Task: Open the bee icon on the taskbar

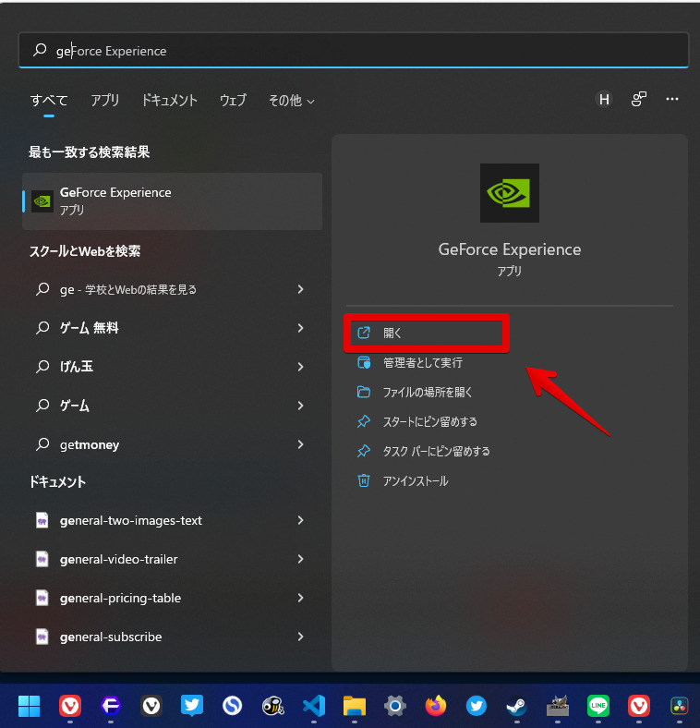Action: click(273, 706)
